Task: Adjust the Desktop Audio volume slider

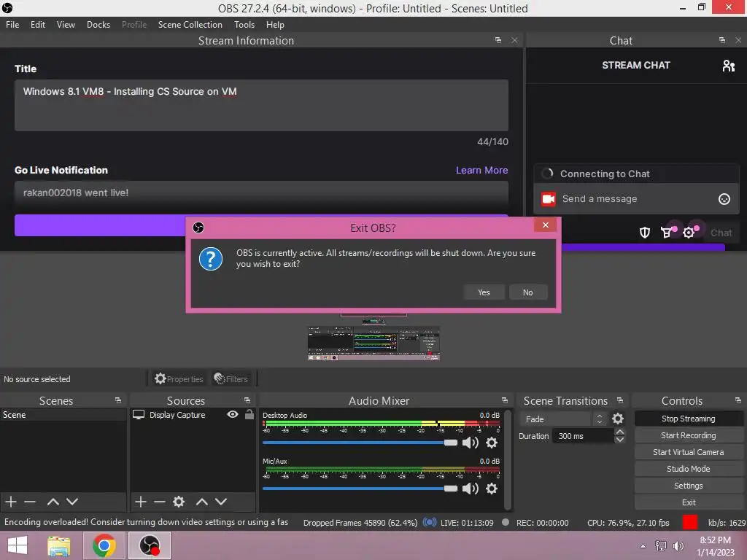Action: point(360,443)
